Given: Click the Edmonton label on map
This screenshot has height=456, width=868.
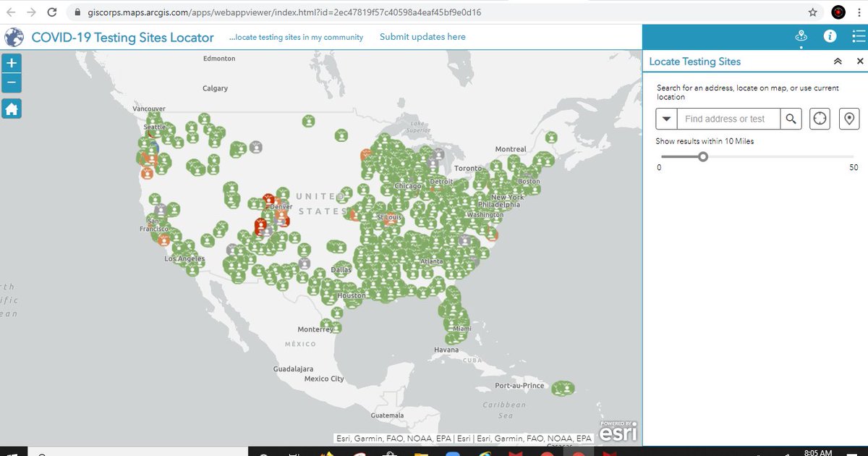Looking at the screenshot, I should tap(220, 58).
